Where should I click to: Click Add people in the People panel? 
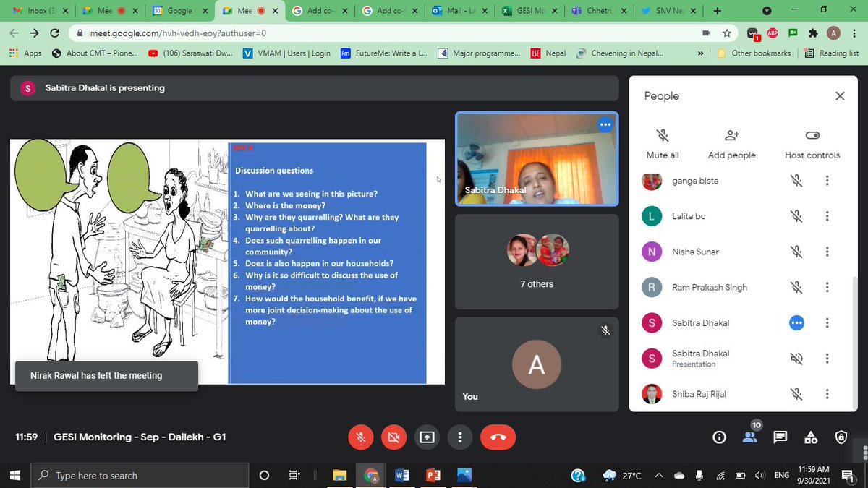pyautogui.click(x=731, y=142)
